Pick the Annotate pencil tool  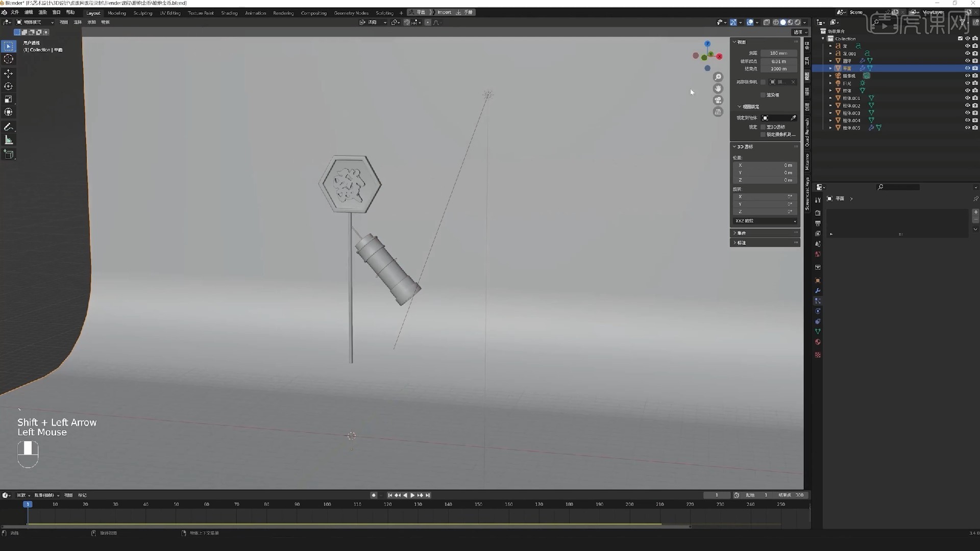(8, 127)
